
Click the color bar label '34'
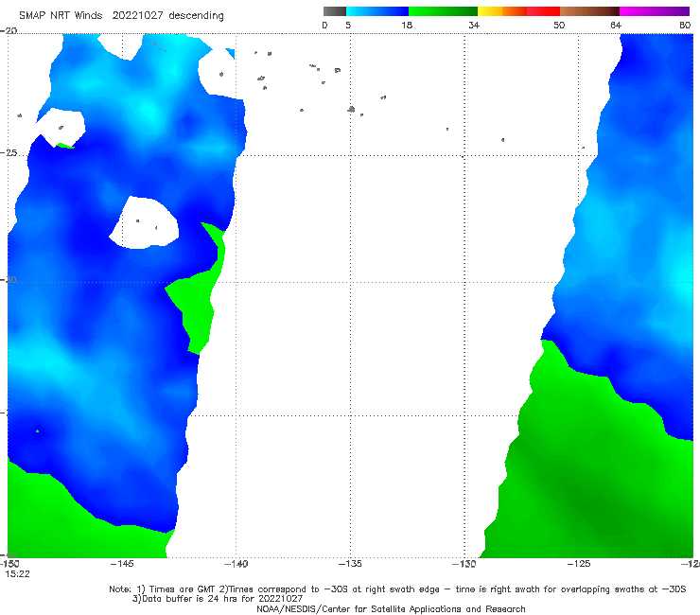(474, 26)
